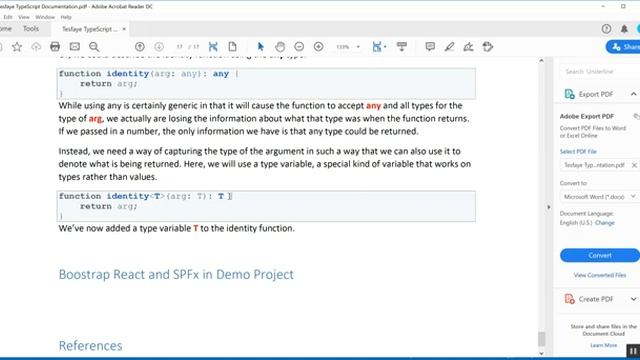This screenshot has width=640, height=360.
Task: Click Change document language link
Action: [604, 223]
